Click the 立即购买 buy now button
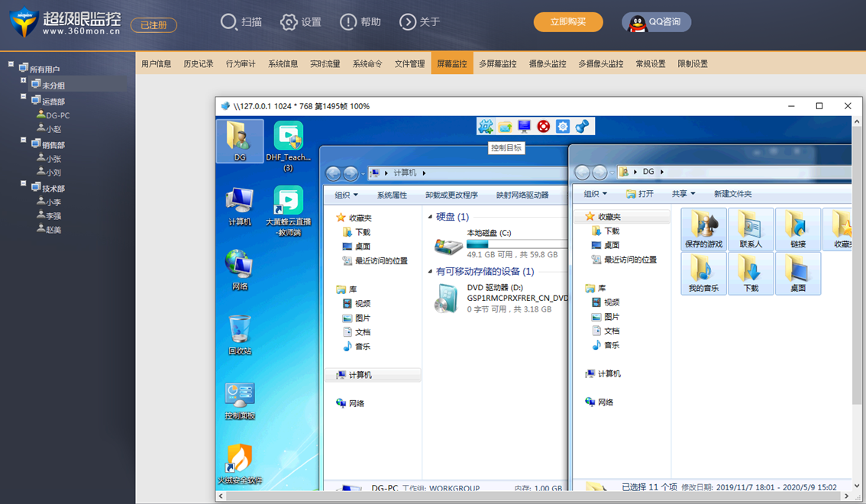This screenshot has width=866, height=504. point(568,22)
